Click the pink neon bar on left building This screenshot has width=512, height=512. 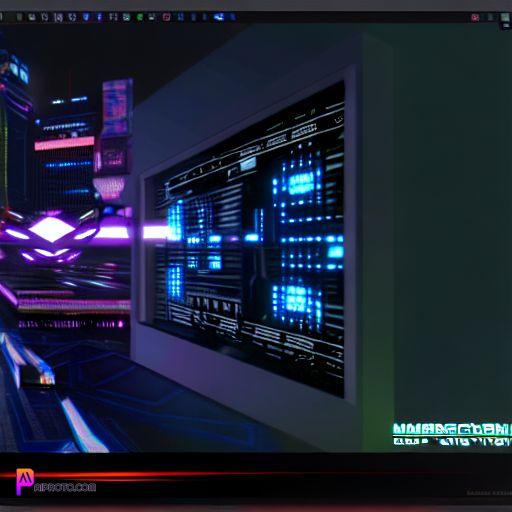click(x=64, y=144)
